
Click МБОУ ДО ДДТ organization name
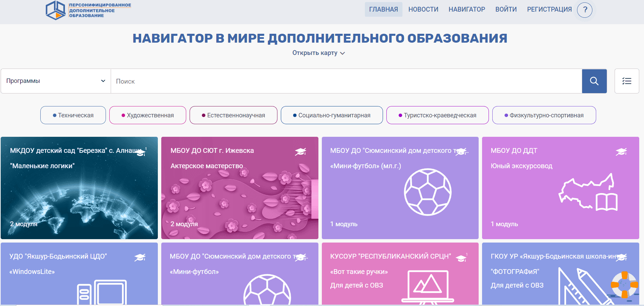[x=514, y=151]
